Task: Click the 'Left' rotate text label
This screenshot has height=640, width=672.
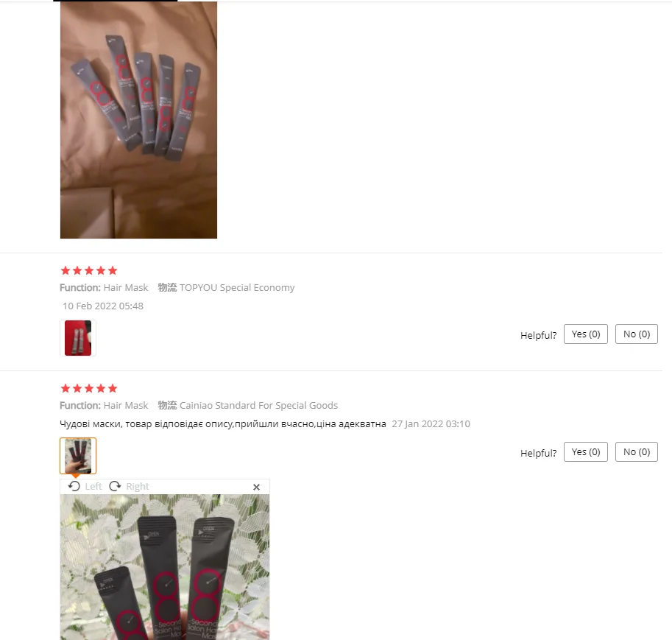Action: click(x=93, y=486)
